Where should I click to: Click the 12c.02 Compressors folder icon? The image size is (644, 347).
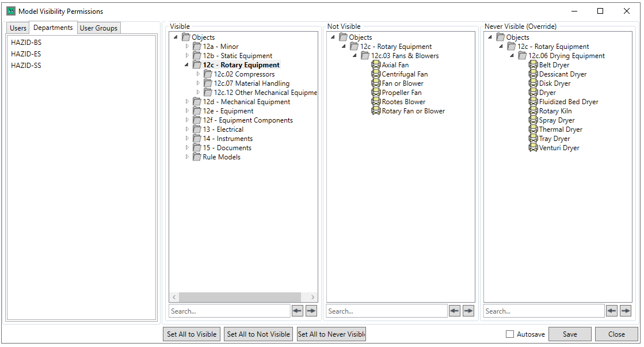coord(208,74)
